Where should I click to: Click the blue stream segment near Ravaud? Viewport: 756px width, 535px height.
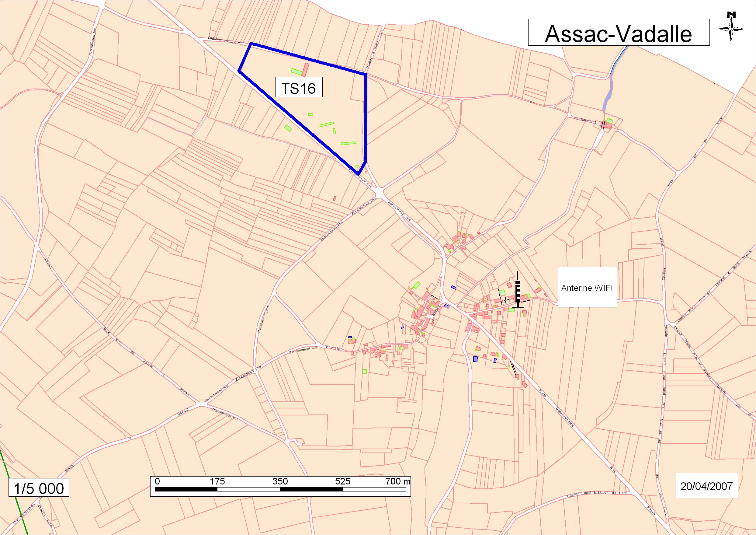[609, 96]
